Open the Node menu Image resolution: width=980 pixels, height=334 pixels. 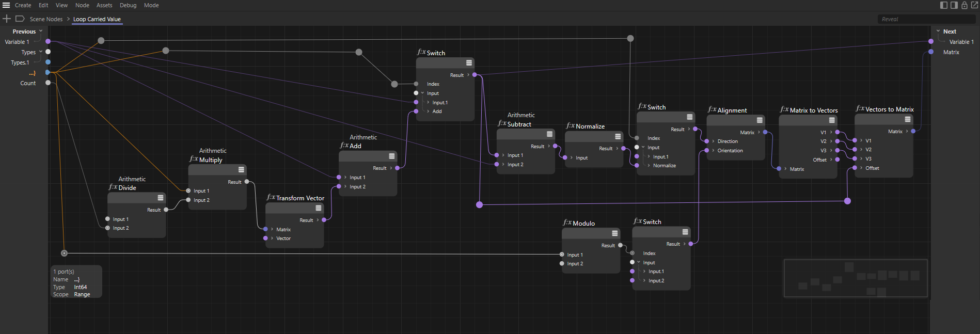[82, 5]
